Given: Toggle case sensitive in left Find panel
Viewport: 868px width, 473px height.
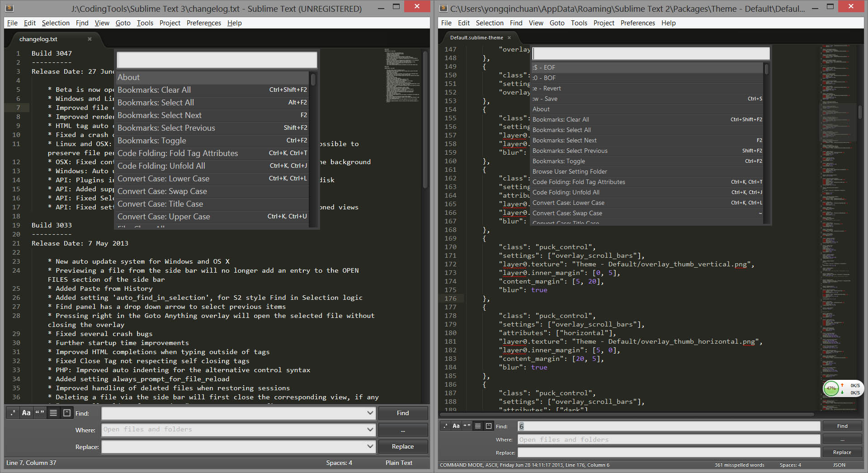Looking at the screenshot, I should coord(26,413).
